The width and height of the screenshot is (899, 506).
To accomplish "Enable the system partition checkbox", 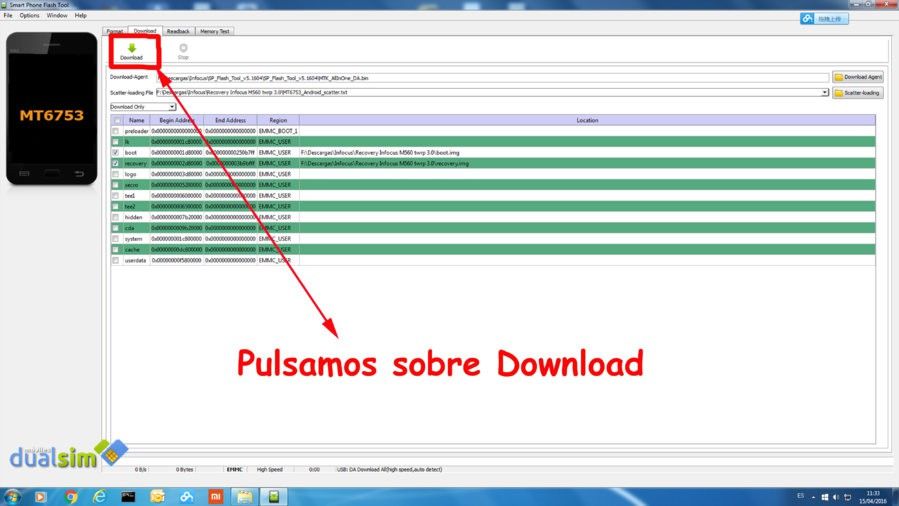I will tap(116, 239).
